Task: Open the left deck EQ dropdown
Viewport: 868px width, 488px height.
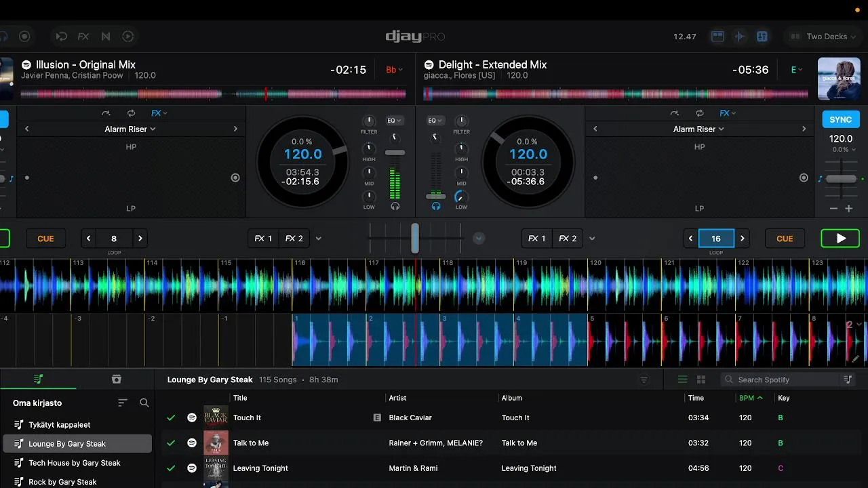Action: 394,121
